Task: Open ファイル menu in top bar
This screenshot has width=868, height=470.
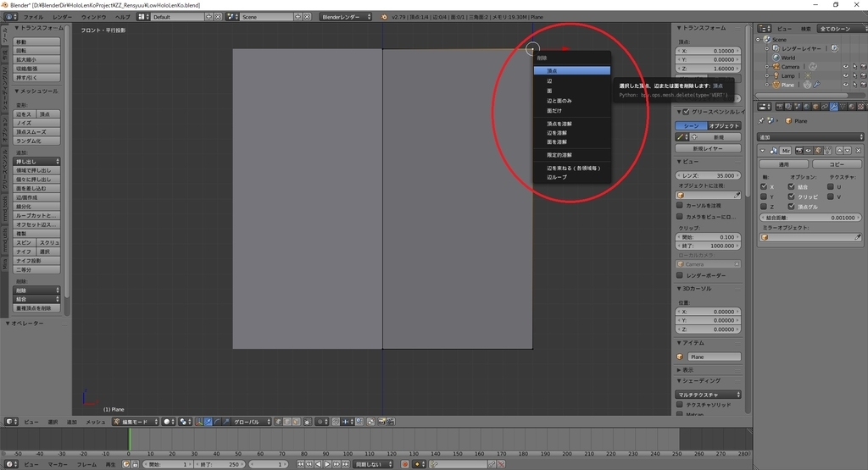Action: point(33,17)
